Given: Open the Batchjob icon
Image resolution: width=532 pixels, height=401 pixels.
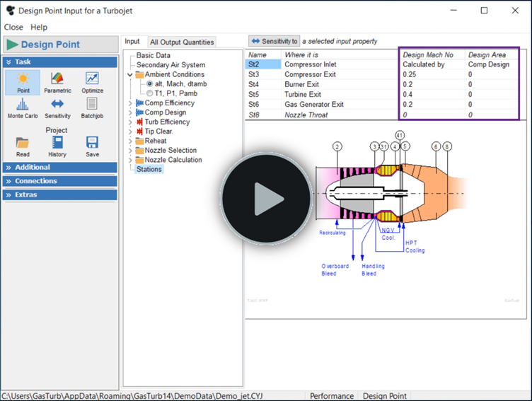Looking at the screenshot, I should click(x=92, y=104).
